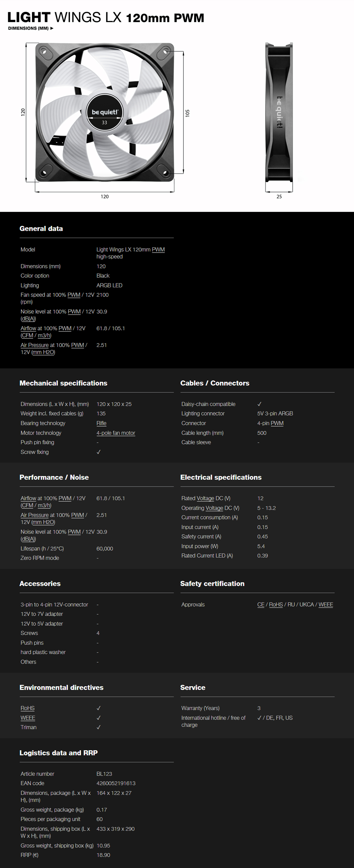
Task: Select the cable length value 500
Action: click(x=262, y=433)
